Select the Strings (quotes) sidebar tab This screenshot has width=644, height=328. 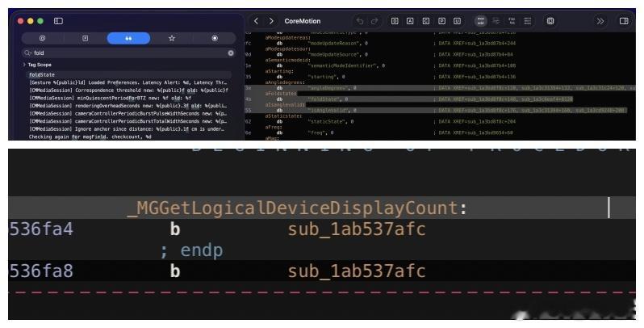point(128,38)
